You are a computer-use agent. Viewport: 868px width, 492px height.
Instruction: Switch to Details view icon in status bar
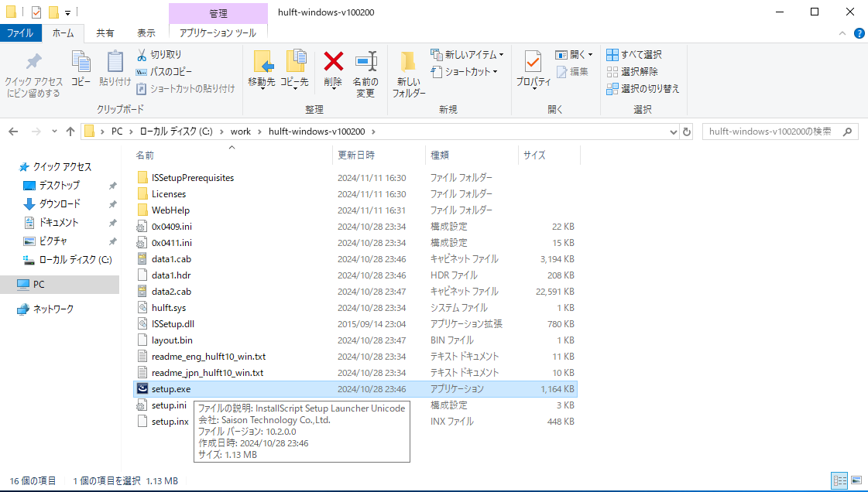tap(840, 481)
